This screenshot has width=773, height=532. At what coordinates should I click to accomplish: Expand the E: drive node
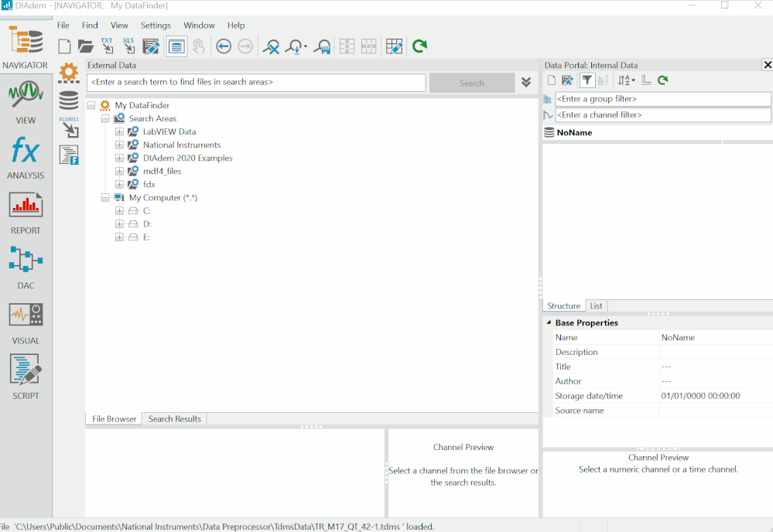[x=119, y=237]
